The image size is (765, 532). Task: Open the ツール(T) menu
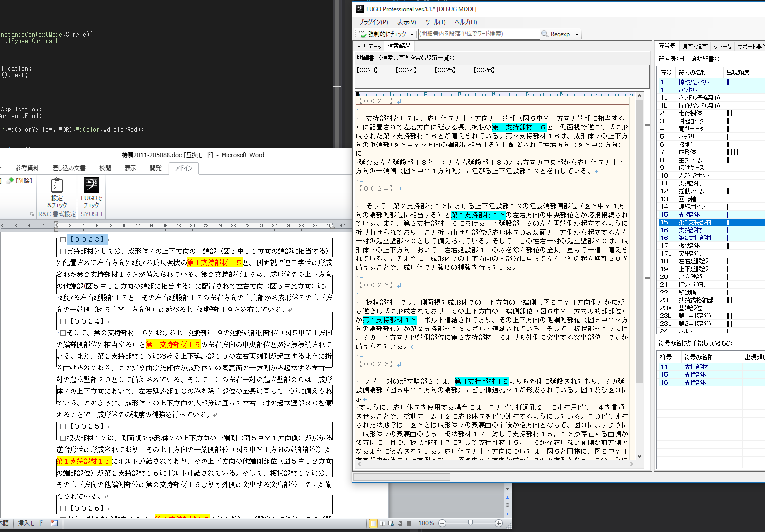coord(435,22)
